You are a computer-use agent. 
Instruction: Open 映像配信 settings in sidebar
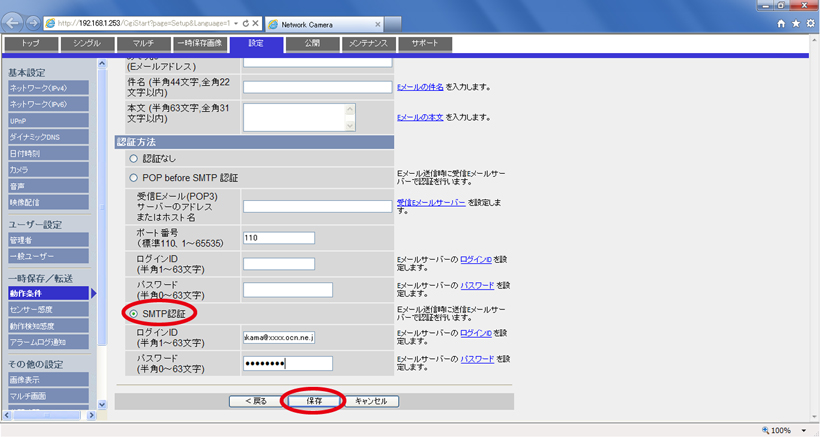click(48, 202)
